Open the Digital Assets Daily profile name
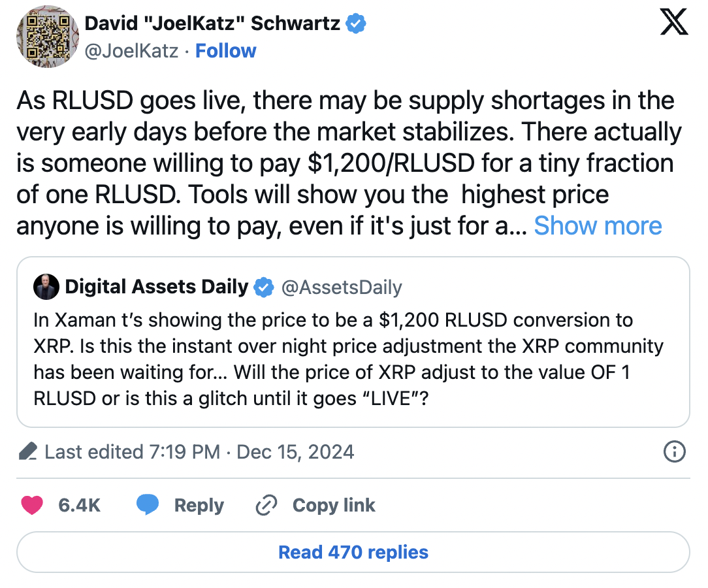The image size is (708, 588). click(x=157, y=287)
